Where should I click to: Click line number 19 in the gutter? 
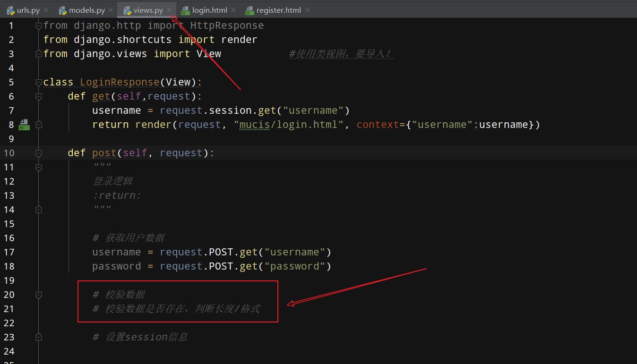pyautogui.click(x=9, y=280)
